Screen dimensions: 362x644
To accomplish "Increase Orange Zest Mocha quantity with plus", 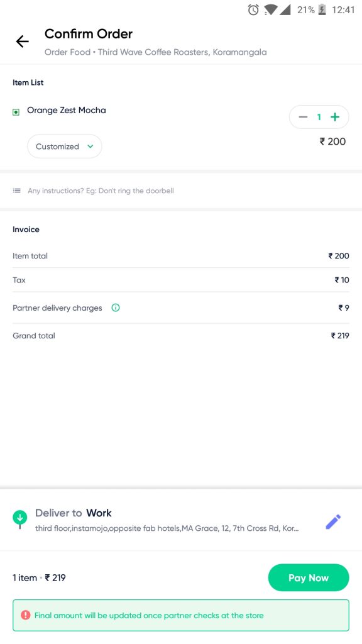I will click(x=335, y=117).
